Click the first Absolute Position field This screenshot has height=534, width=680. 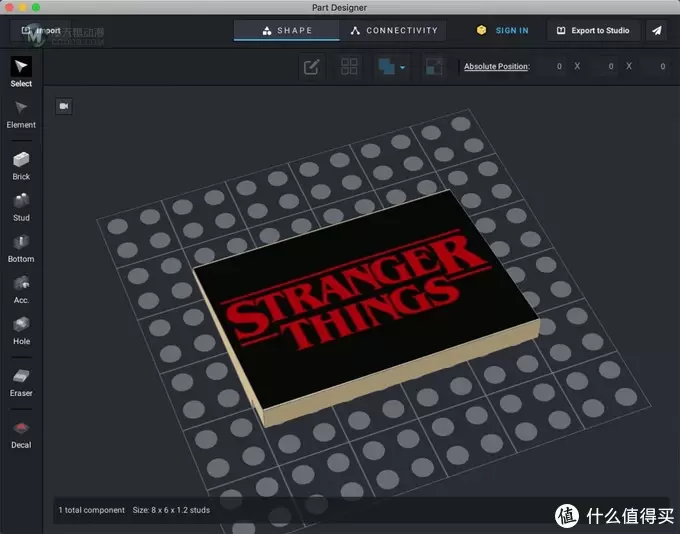pyautogui.click(x=551, y=66)
